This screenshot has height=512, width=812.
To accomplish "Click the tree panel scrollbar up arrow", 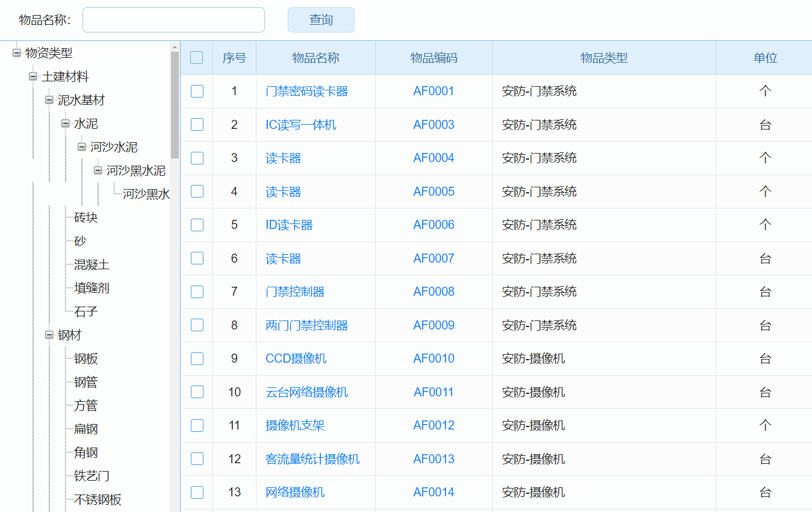I will click(175, 46).
